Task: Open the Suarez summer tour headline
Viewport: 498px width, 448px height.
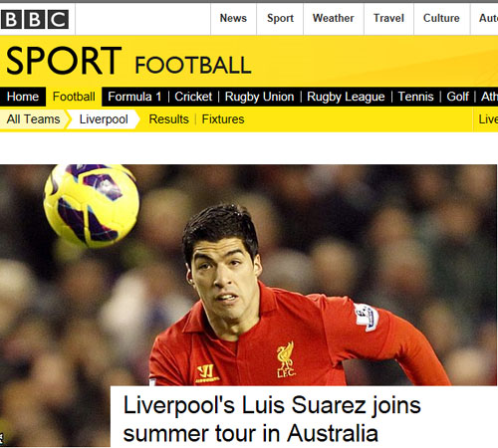Action: point(272,419)
